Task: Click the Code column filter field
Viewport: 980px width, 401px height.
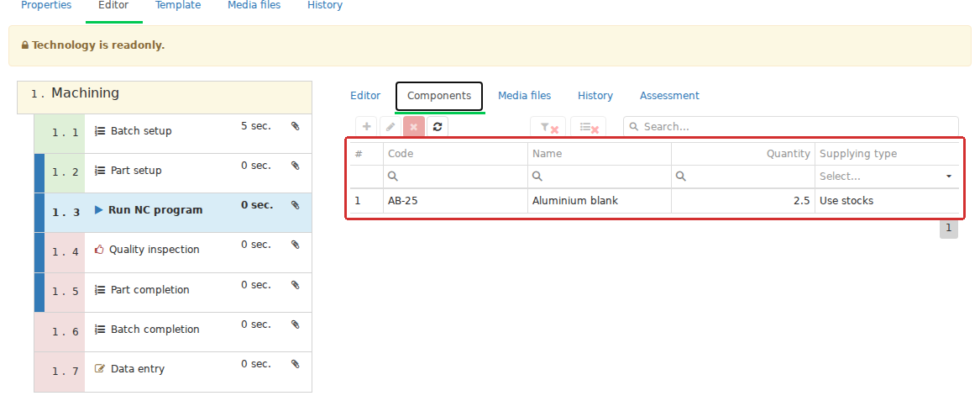Action: 456,177
